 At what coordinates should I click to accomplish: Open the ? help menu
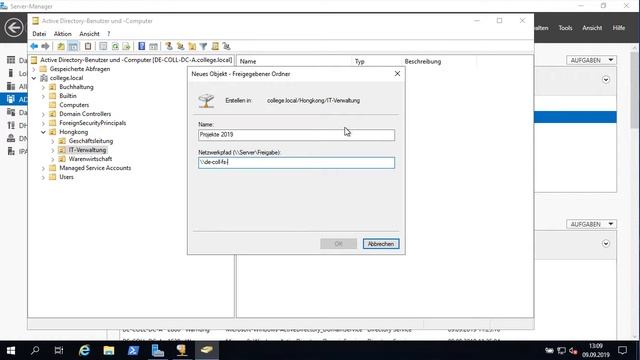coord(109,34)
